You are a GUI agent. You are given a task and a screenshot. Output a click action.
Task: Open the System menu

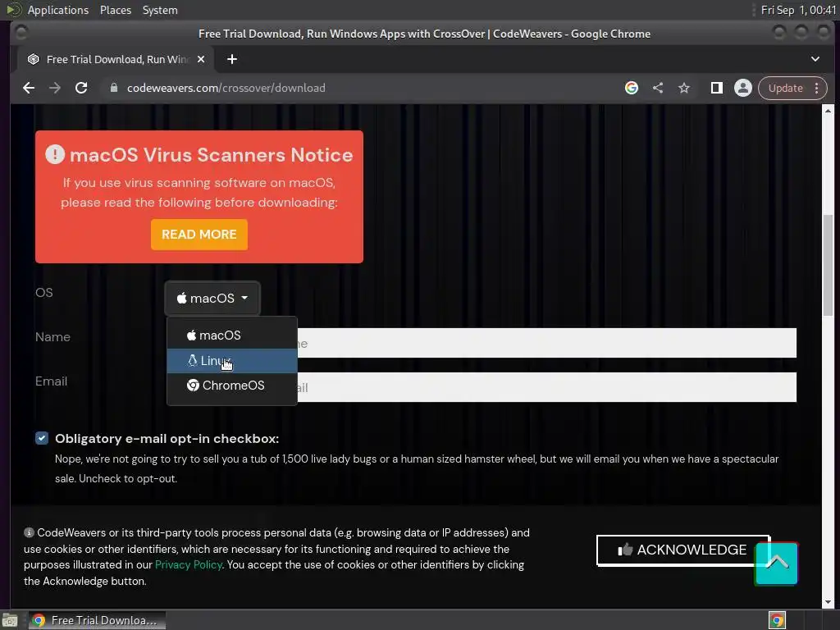[x=160, y=10]
